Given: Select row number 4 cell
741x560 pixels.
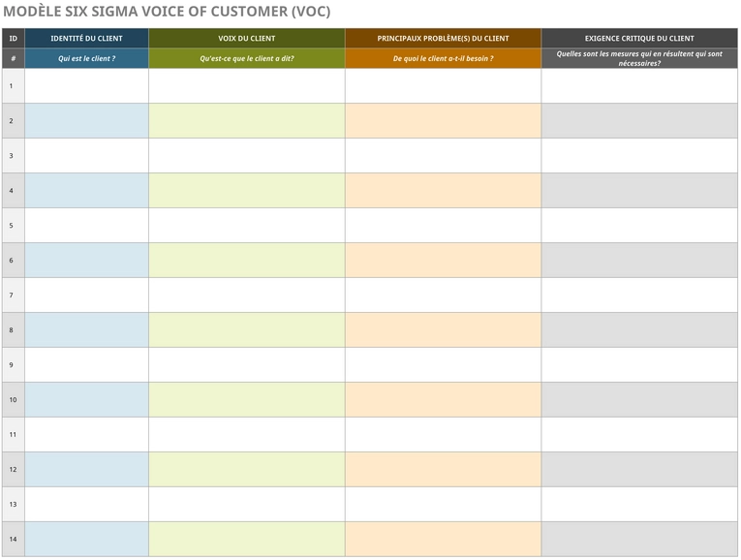Looking at the screenshot, I should point(14,191).
